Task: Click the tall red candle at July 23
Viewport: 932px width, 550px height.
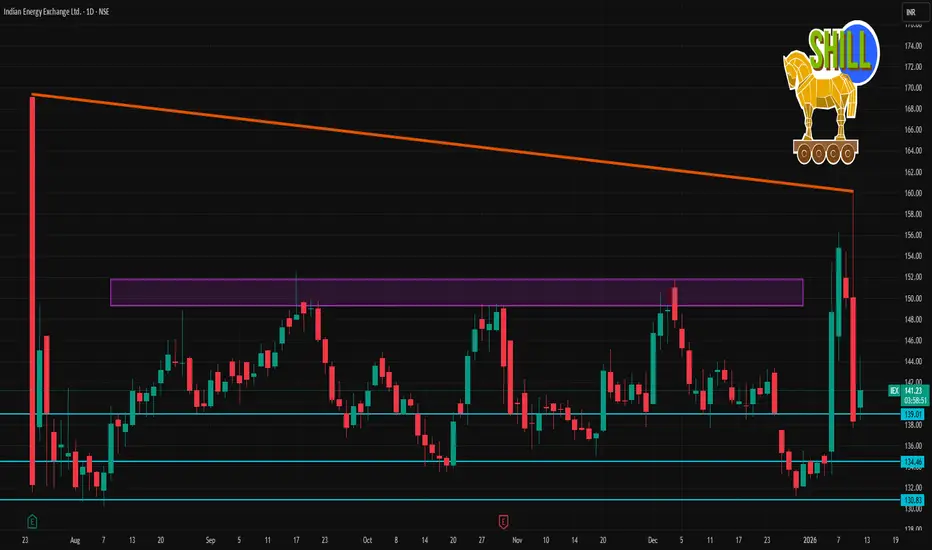Action: [32, 291]
